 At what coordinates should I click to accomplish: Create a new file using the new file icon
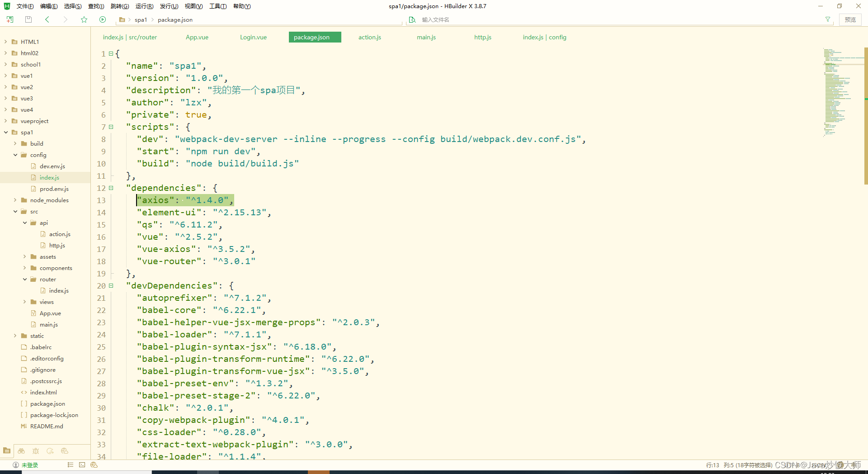pos(9,19)
